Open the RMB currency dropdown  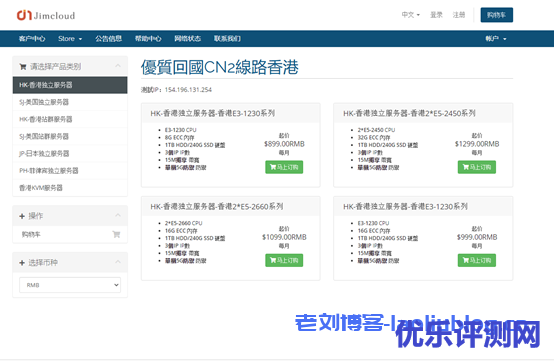coord(70,285)
